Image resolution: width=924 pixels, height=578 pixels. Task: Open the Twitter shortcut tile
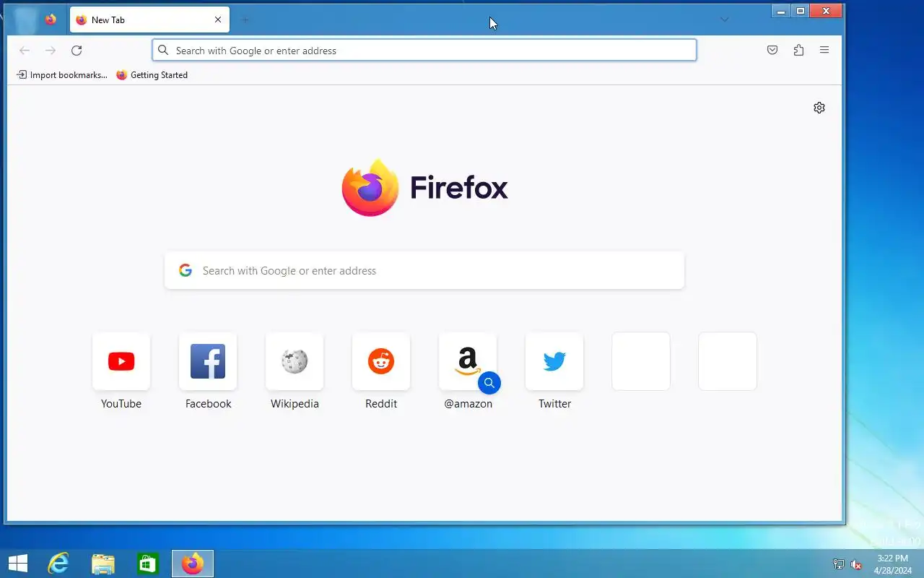554,361
